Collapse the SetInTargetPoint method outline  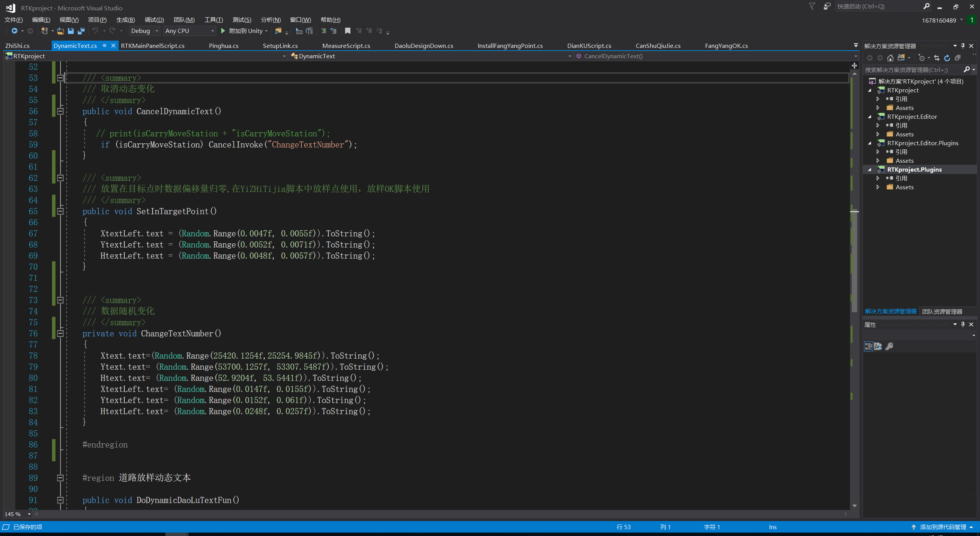[x=60, y=211]
